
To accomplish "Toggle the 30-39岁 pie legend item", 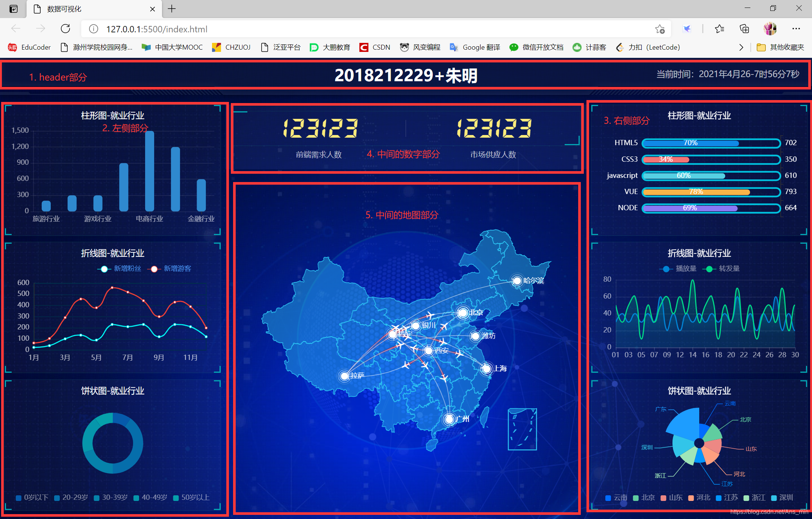I will point(111,498).
